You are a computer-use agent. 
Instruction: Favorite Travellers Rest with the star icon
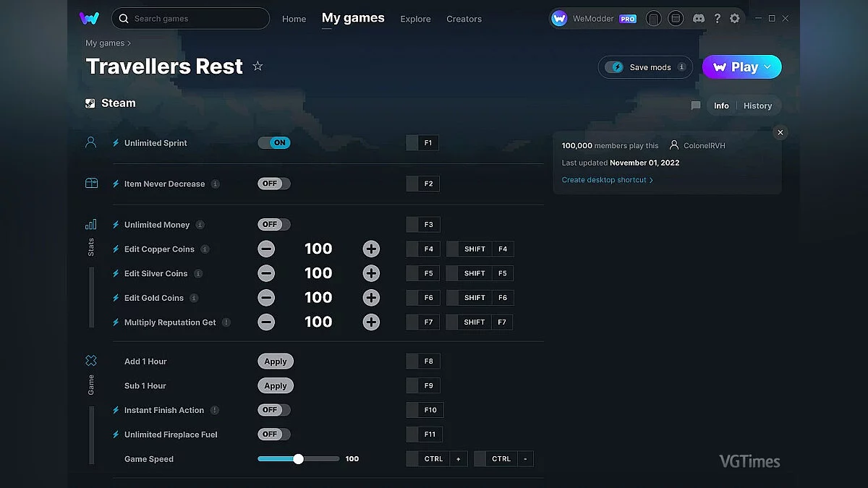[x=258, y=67]
